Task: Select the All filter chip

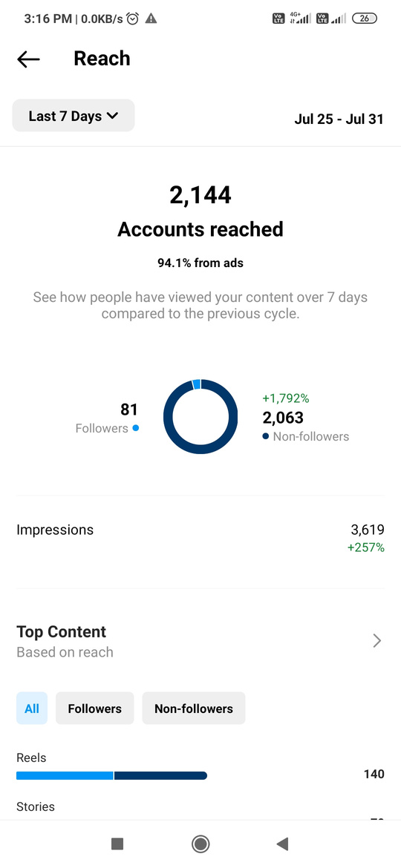Action: [x=32, y=708]
